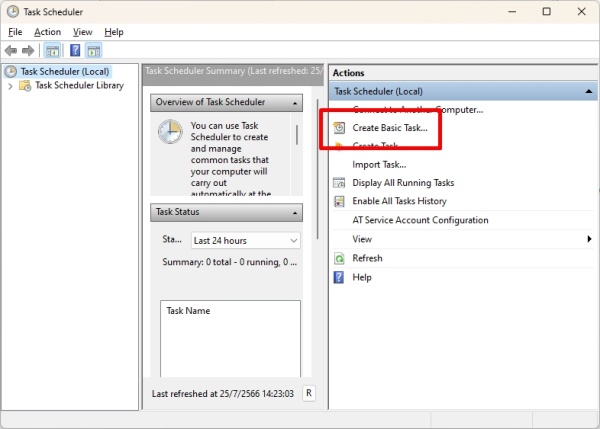This screenshot has height=429, width=600.
Task: Click the Refresh action text
Action: tap(367, 258)
